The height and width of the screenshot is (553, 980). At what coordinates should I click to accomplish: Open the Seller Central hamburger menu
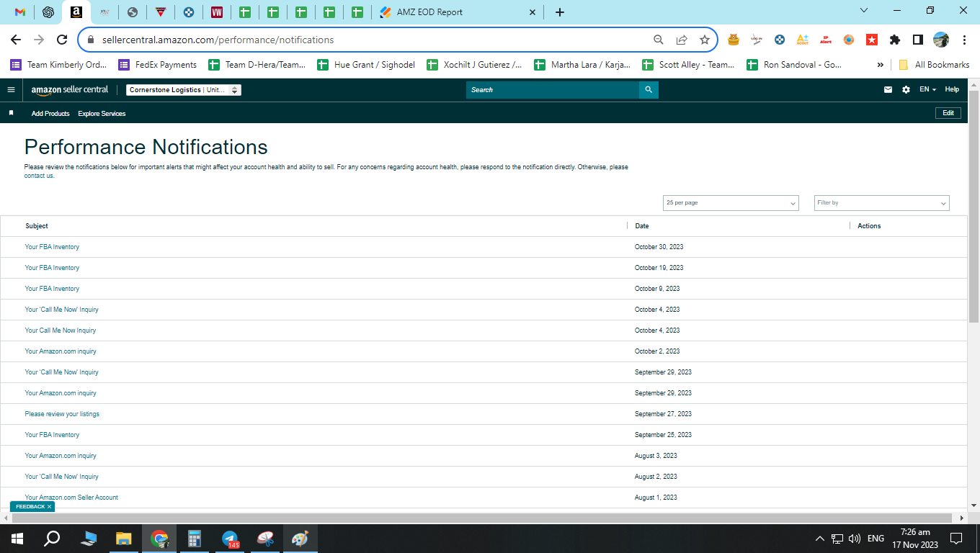tap(11, 90)
